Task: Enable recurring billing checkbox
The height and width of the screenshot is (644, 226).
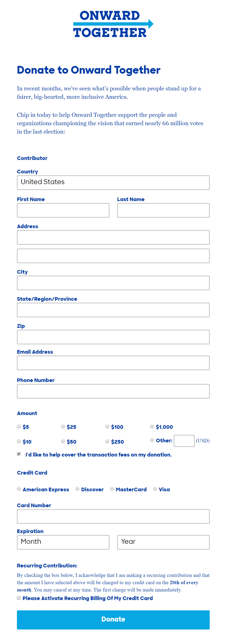Action: click(x=19, y=598)
